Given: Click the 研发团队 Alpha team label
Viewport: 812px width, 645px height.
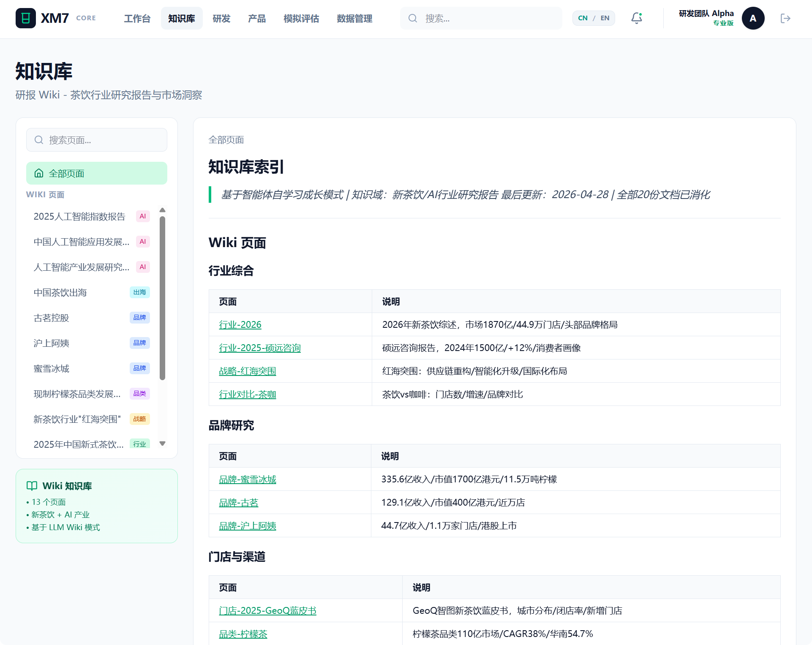Looking at the screenshot, I should (x=706, y=14).
